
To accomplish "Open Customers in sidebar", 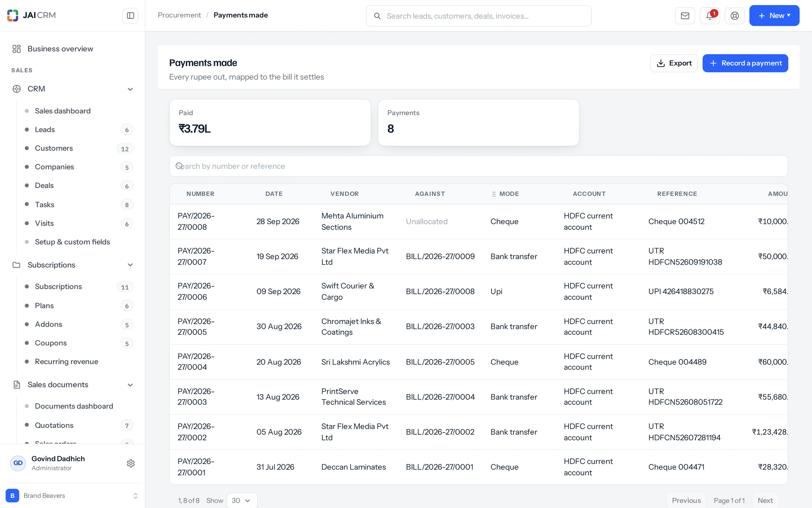I will click(54, 148).
